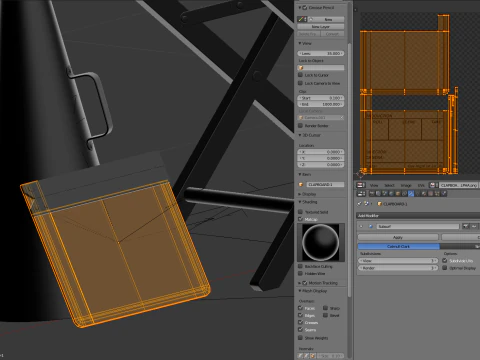480x360 pixels.
Task: Collapse the Subsurf modifier panel arrow
Action: coord(361,226)
